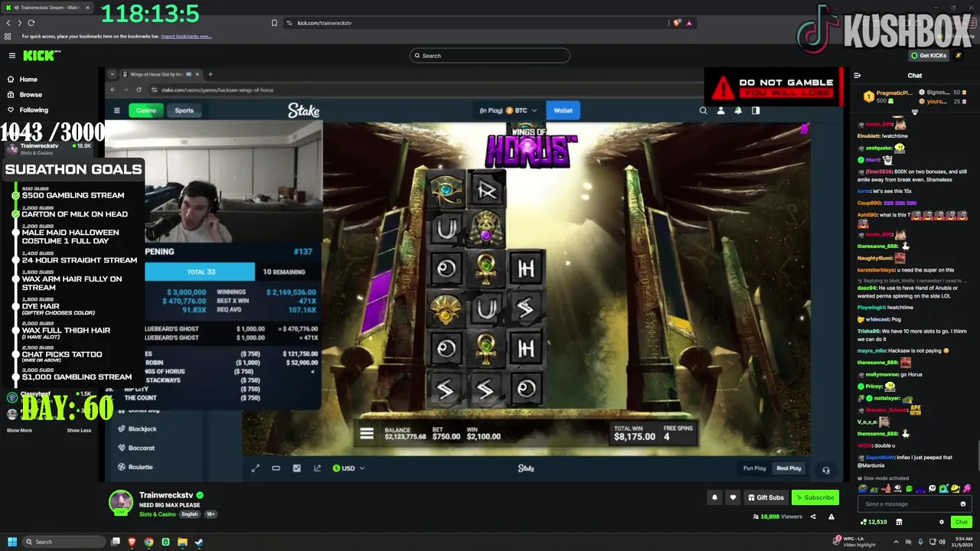This screenshot has width=980, height=551.
Task: Open Chrome from the taskbar
Action: (x=149, y=542)
